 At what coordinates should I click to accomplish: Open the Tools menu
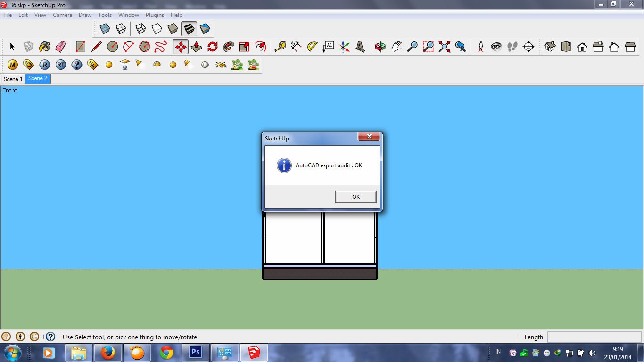coord(105,15)
